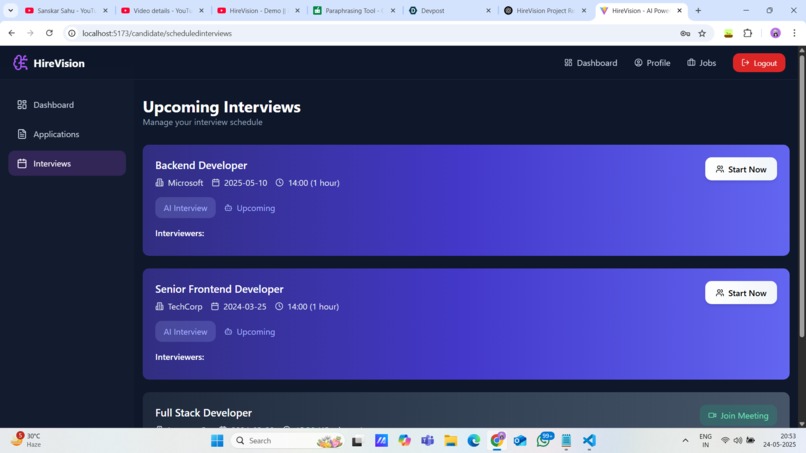Open the Chrome profile avatar
Viewport: 806px width, 453px height.
(775, 33)
